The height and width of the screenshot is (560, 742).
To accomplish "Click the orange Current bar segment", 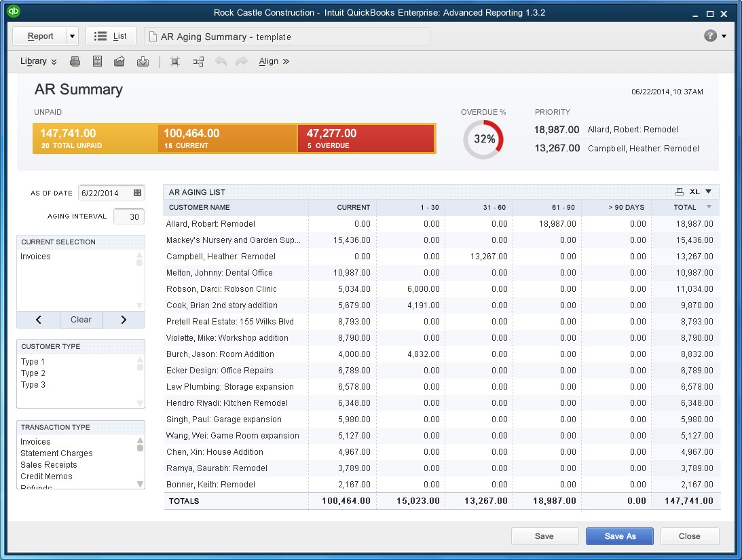I will (227, 138).
